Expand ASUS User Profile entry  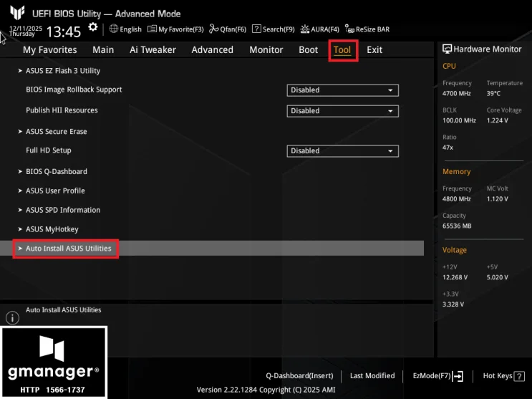pos(55,191)
